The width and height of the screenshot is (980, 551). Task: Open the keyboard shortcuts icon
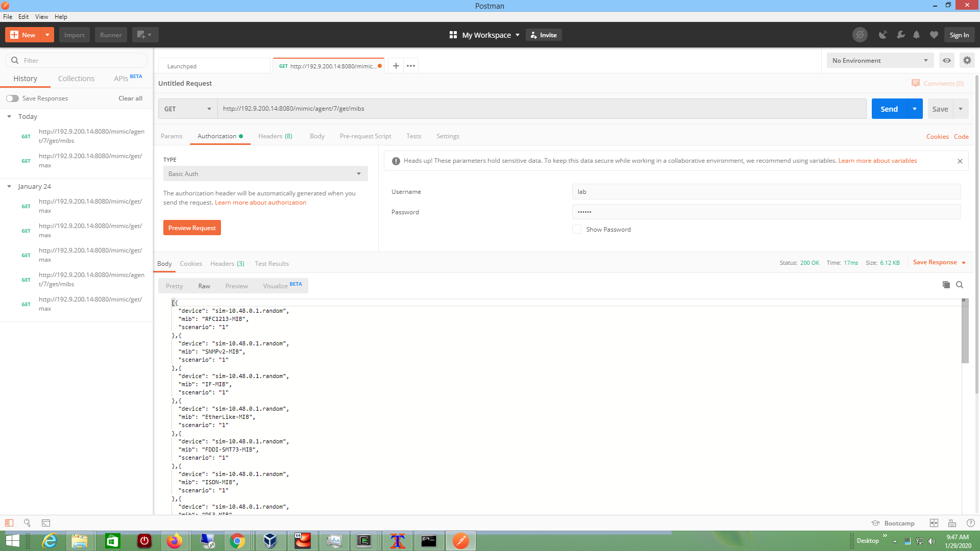coord(952,523)
